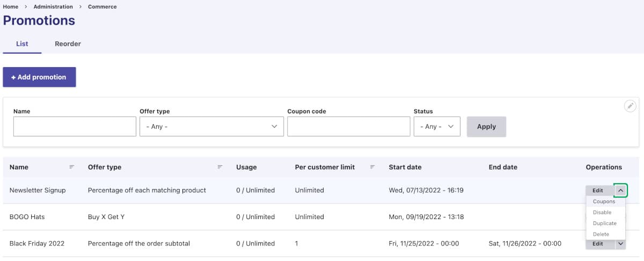This screenshot has height=261, width=644.
Task: Click sort icon beside Name column header
Action: [x=72, y=167]
